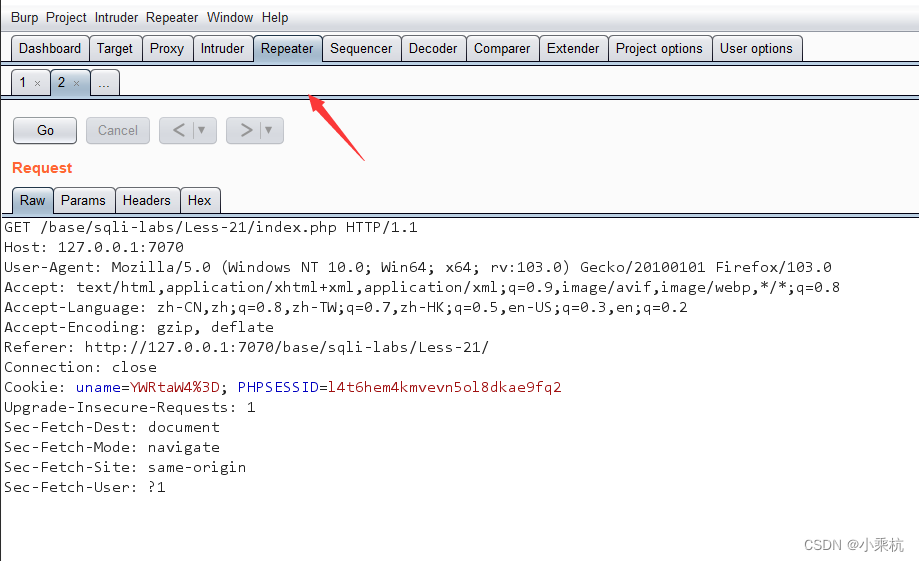Click the Sec-Fetch-Dest: document line
This screenshot has width=919, height=561.
point(112,427)
